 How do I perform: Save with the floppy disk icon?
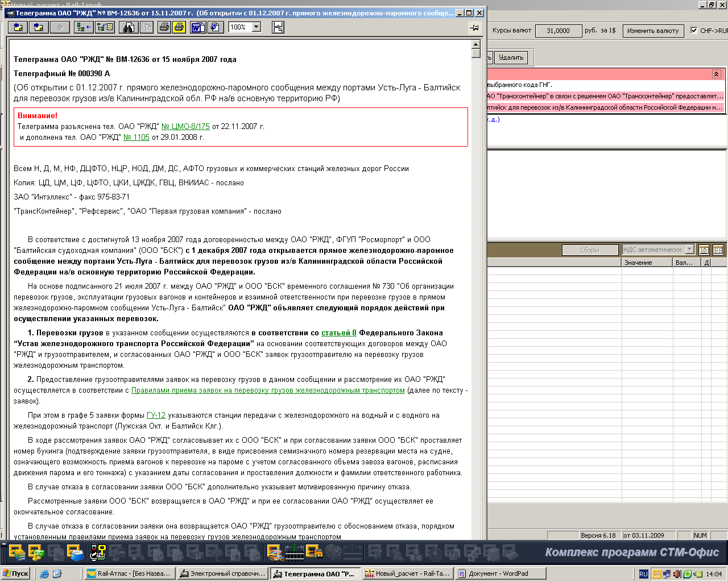278,27
